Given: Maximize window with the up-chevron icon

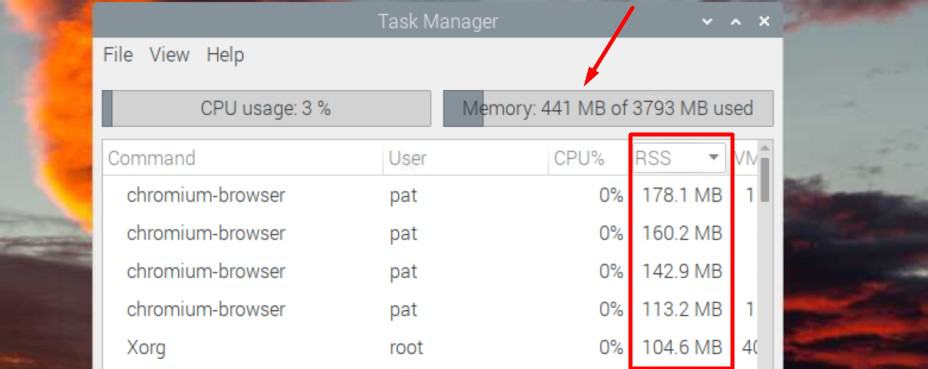Looking at the screenshot, I should coord(736,22).
